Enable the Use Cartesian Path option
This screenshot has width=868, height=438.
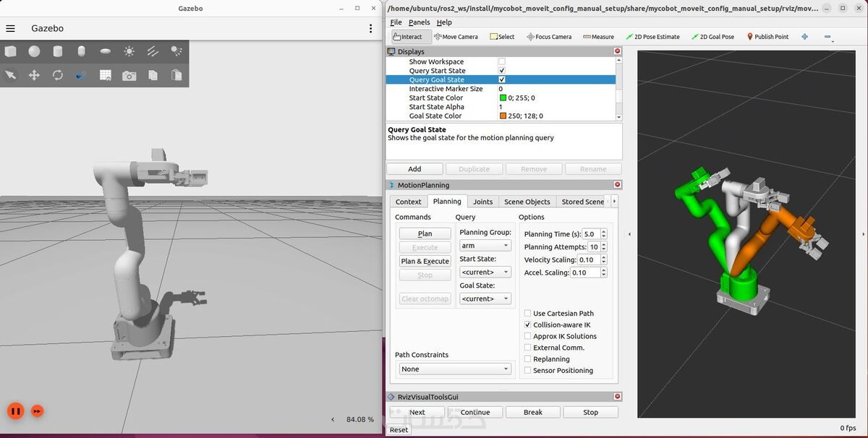527,314
